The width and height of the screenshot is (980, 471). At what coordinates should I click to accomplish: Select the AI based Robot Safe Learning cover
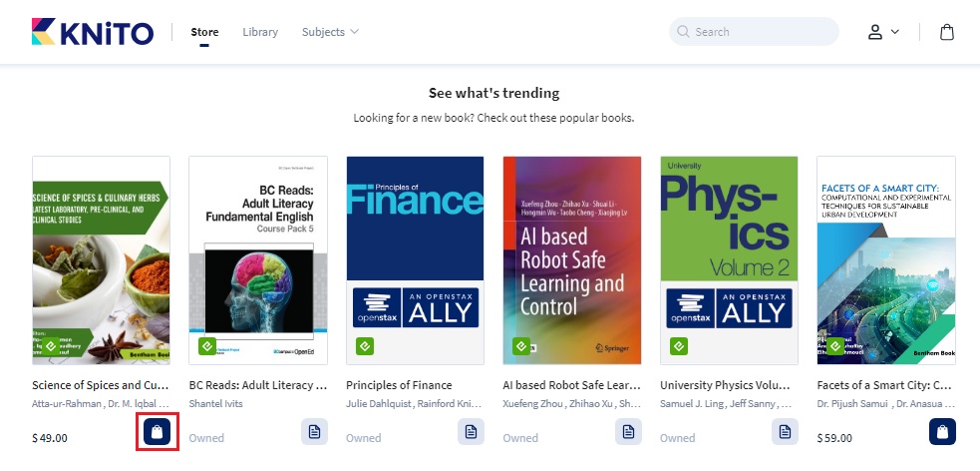571,259
